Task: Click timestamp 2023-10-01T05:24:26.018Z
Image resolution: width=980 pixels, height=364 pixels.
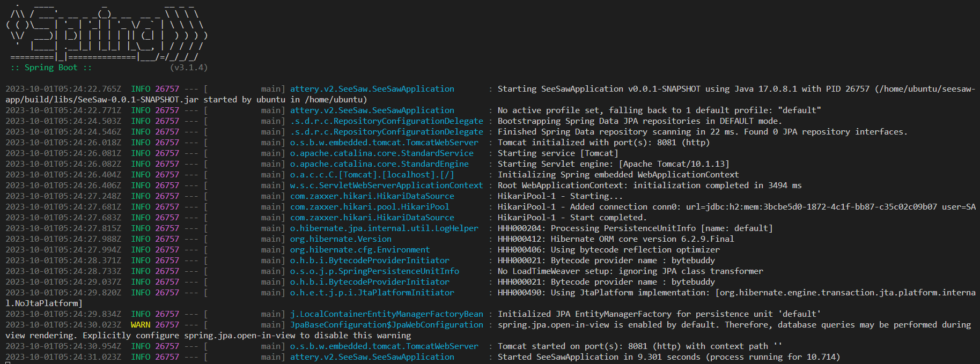Action: pyautogui.click(x=63, y=143)
